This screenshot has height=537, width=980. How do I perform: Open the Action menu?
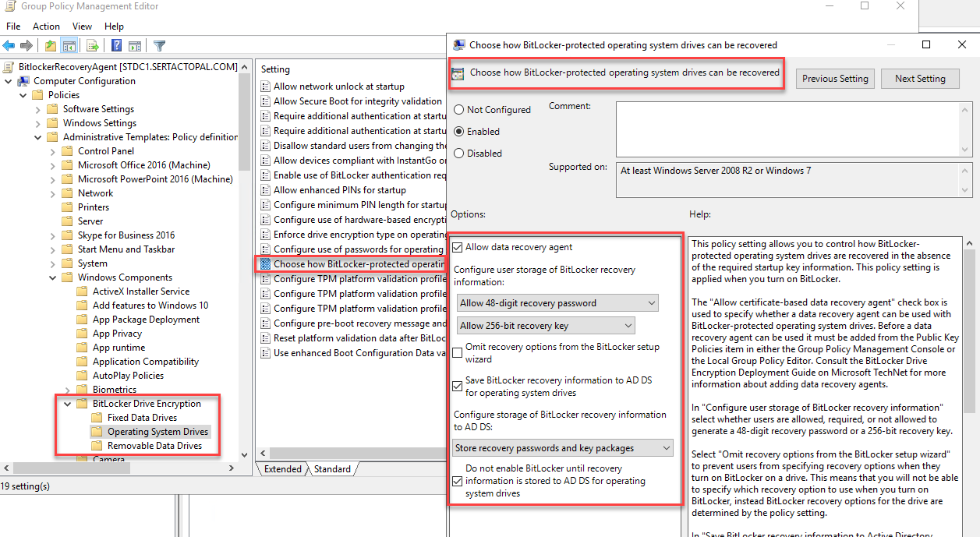coord(46,26)
